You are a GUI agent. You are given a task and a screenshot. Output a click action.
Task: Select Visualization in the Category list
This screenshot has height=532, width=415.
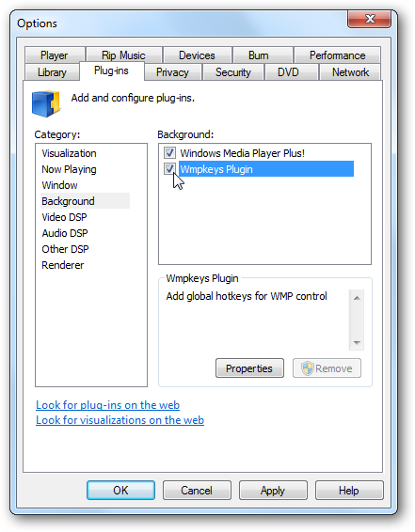click(x=69, y=153)
